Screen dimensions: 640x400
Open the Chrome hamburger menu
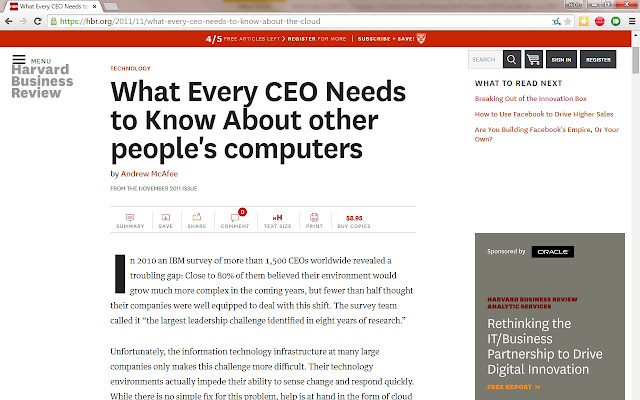click(x=632, y=21)
